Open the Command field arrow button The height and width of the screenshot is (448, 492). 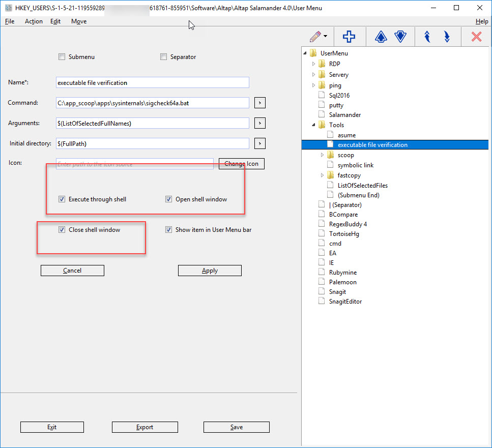pyautogui.click(x=260, y=103)
